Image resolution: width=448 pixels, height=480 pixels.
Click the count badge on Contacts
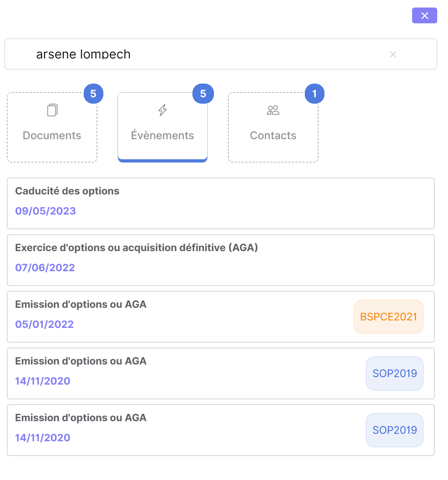314,94
